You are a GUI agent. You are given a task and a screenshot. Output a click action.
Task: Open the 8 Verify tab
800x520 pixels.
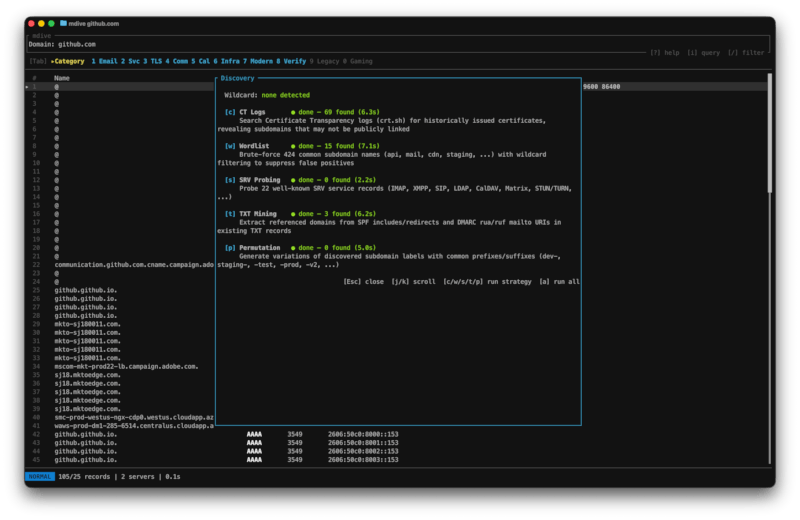(291, 61)
